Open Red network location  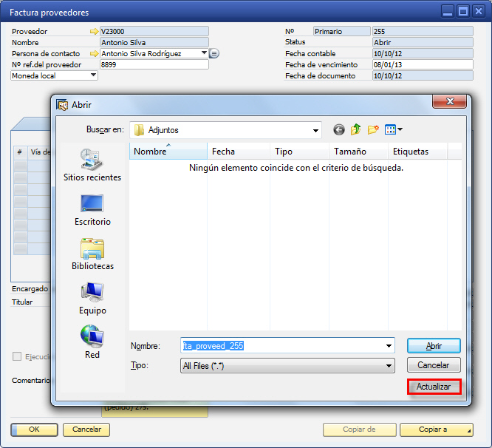pos(92,342)
